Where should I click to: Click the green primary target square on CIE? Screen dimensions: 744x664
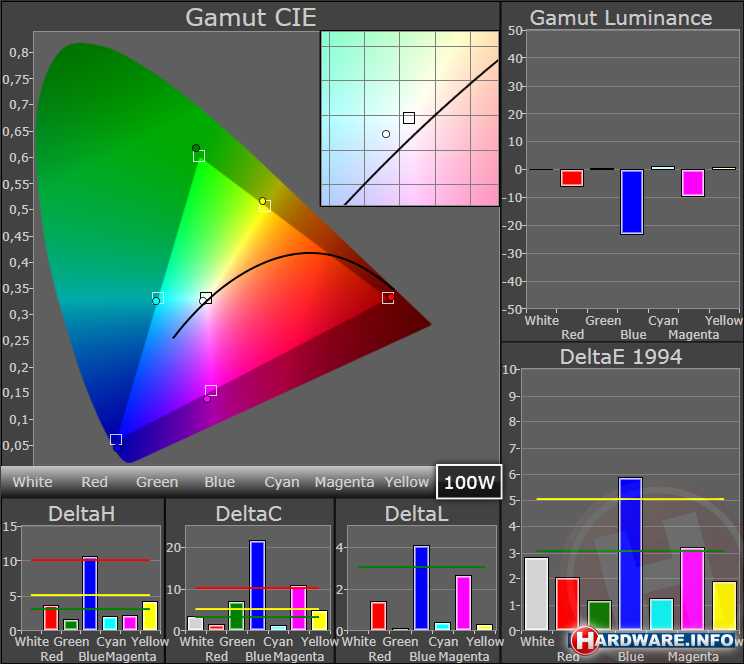pyautogui.click(x=199, y=156)
